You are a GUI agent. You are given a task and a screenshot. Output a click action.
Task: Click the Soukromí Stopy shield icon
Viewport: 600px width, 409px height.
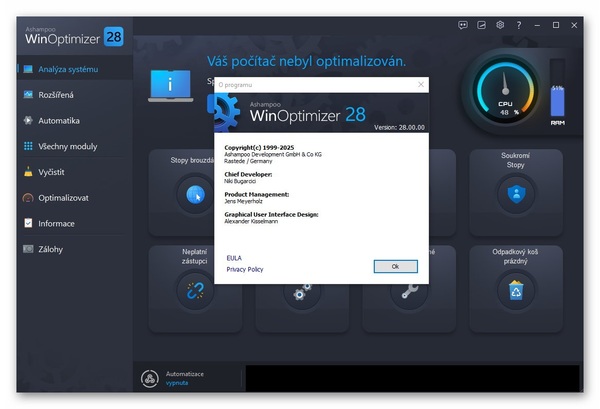click(x=515, y=195)
